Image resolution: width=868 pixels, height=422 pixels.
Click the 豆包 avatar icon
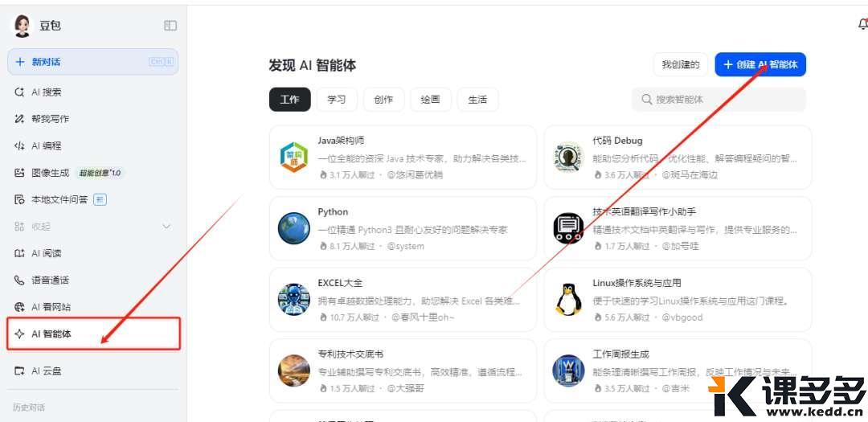(x=23, y=26)
